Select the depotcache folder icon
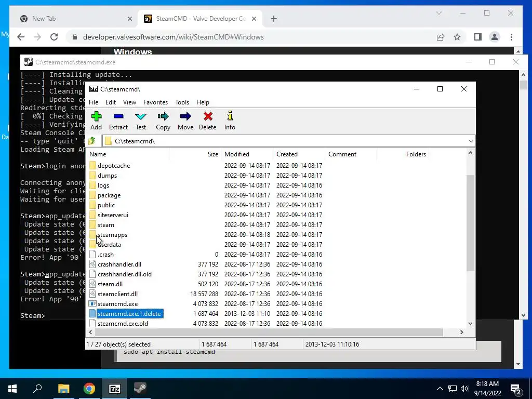The image size is (532, 399). [92, 166]
